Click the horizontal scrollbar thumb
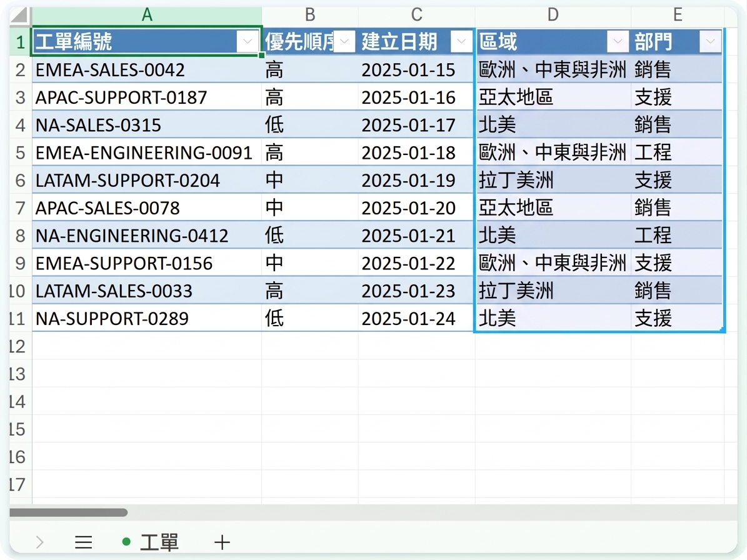The image size is (747, 560). click(69, 512)
